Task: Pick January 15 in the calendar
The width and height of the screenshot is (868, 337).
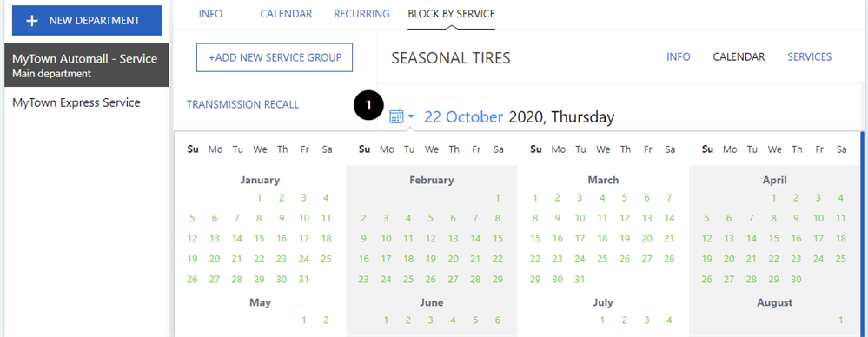Action: [259, 239]
